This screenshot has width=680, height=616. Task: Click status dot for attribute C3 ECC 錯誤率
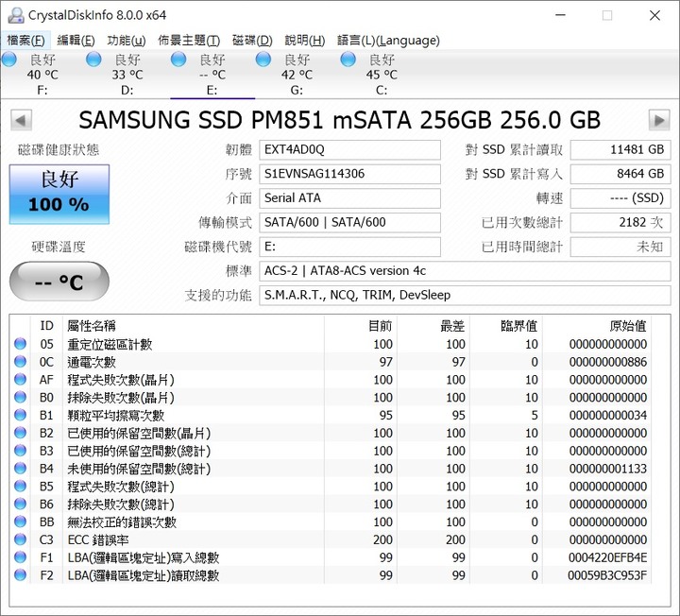click(x=20, y=539)
